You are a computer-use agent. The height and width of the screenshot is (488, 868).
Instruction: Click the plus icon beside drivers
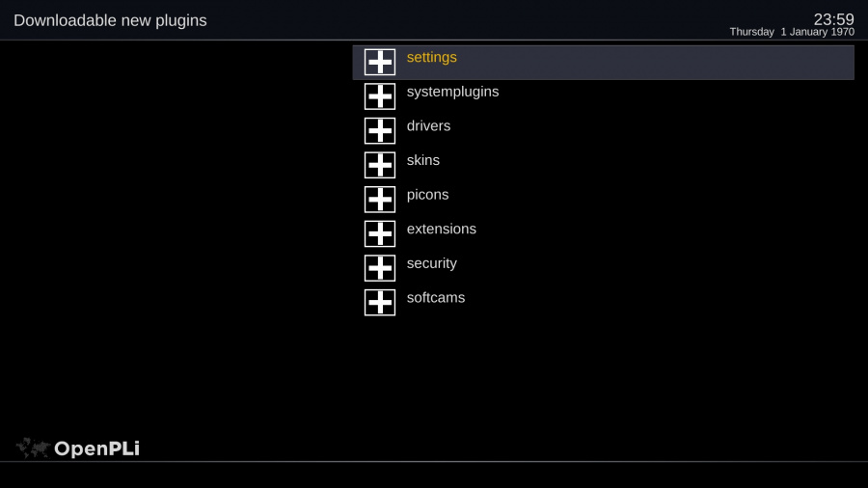coord(380,130)
